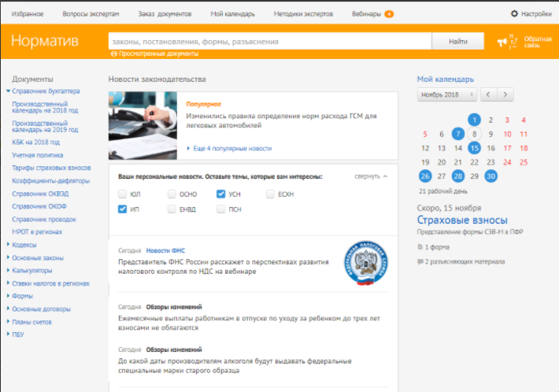
Task: Open Справочник ОКОФ link
Action: pos(39,206)
